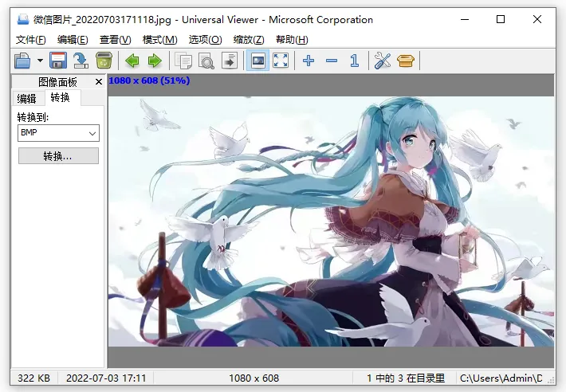Open the 缩放(Z) menu

(x=249, y=39)
